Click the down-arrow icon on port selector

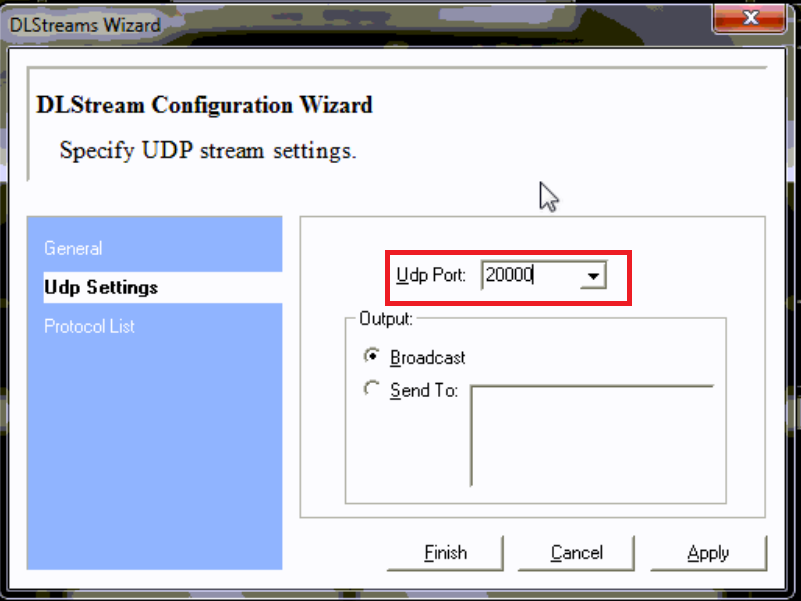(x=595, y=275)
